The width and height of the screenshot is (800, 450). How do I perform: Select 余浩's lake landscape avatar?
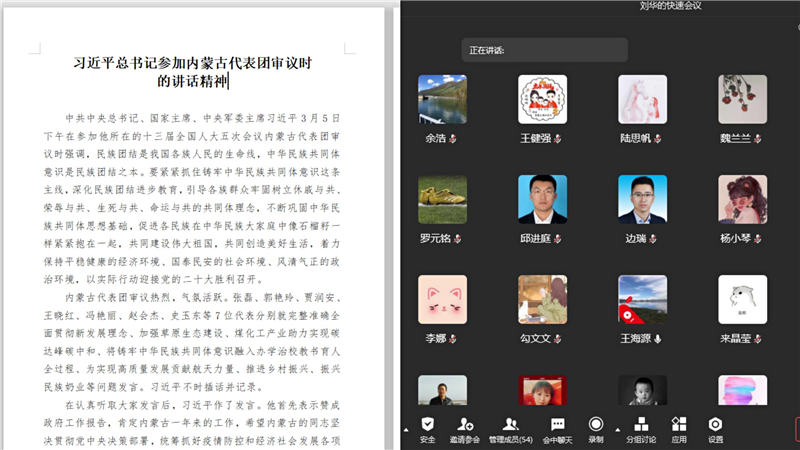442,99
